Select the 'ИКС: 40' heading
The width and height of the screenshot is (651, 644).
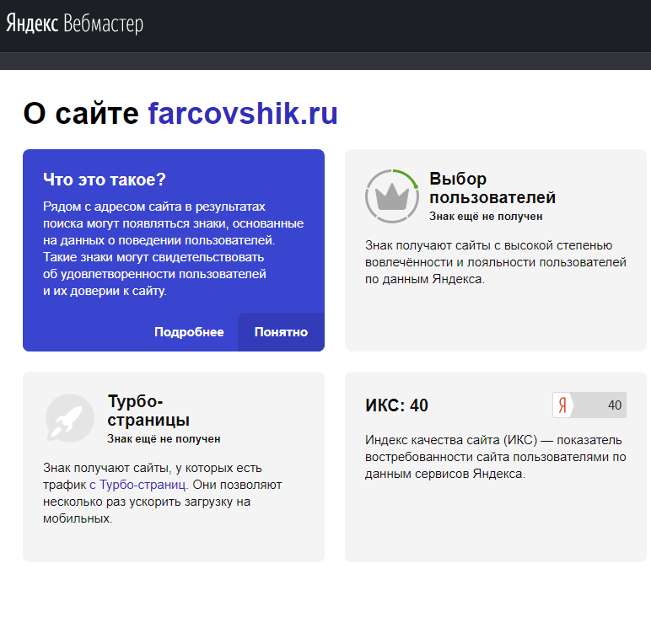click(x=396, y=405)
